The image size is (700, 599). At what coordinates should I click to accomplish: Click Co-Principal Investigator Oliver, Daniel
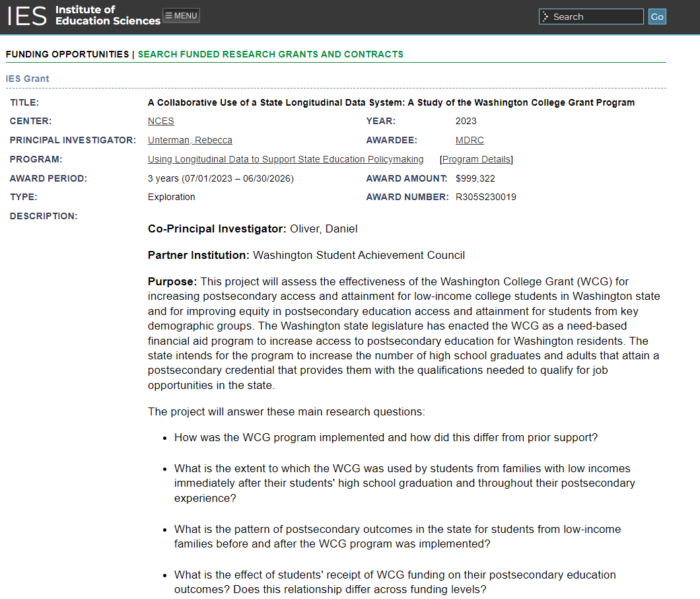pos(253,229)
